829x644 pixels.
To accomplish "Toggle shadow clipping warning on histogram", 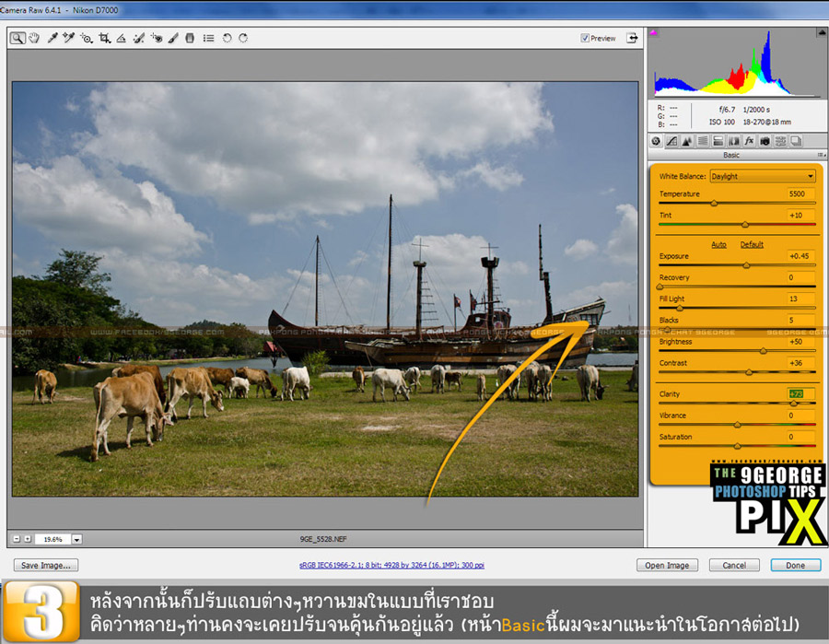I will point(653,33).
